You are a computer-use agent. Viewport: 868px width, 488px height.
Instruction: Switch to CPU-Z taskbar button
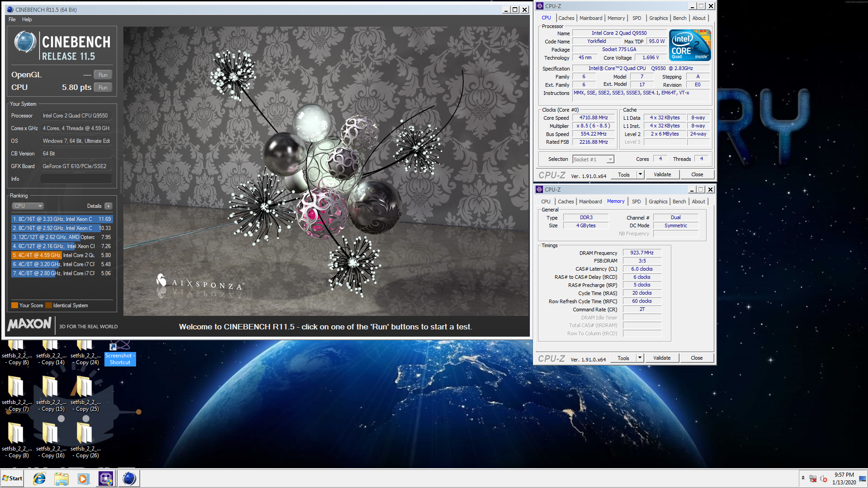point(106,479)
